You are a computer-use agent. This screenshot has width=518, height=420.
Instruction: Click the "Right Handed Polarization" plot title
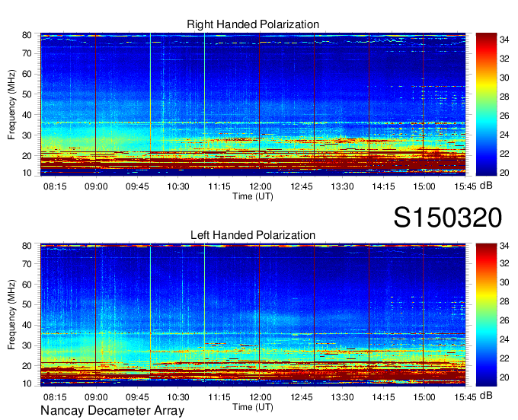click(x=253, y=25)
